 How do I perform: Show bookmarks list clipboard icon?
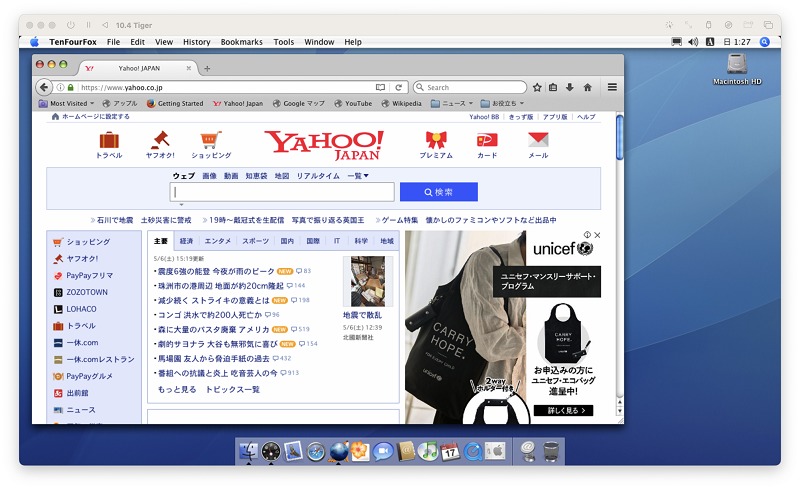(553, 87)
